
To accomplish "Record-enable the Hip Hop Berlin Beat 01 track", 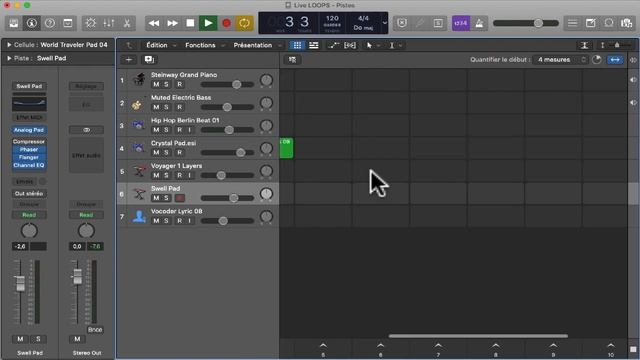I will coord(180,130).
